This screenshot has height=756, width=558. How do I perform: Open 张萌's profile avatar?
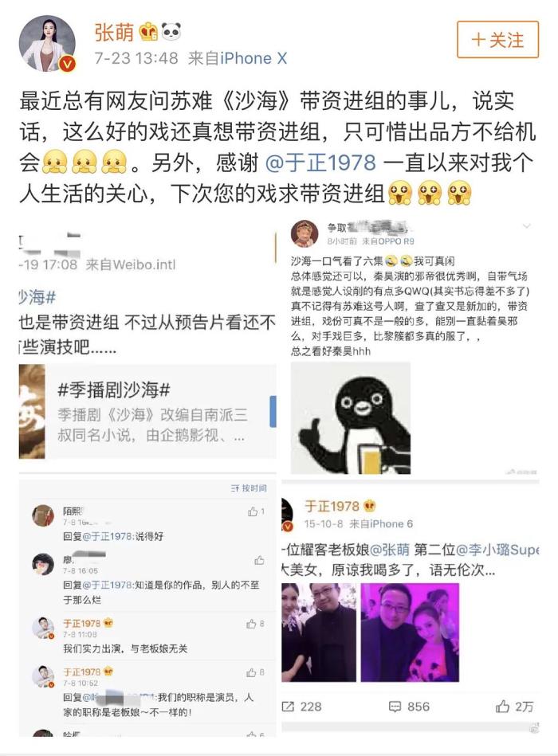point(47,43)
